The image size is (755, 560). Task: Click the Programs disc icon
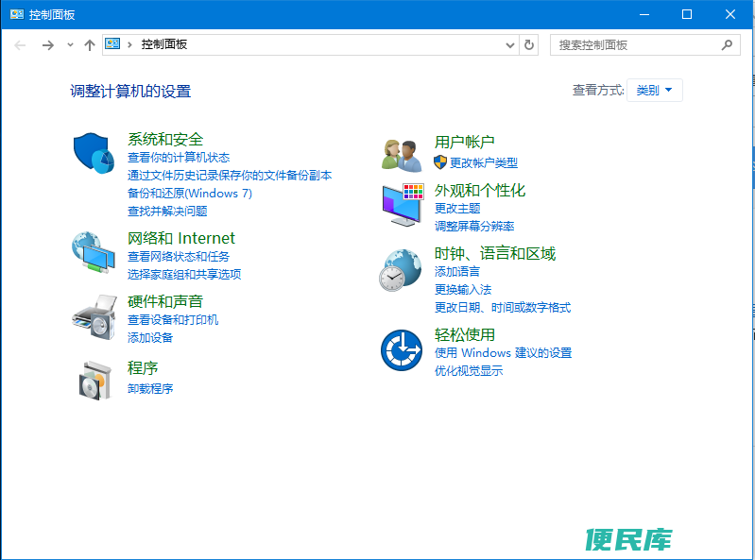[x=95, y=381]
